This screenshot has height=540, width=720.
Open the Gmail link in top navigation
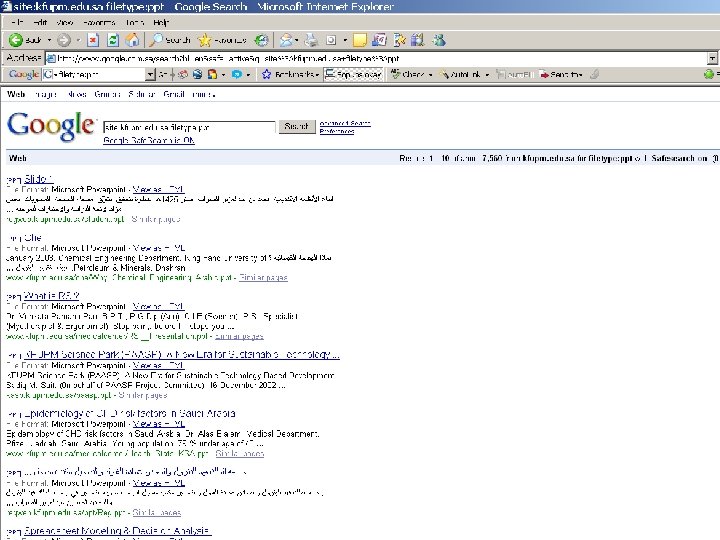pos(174,95)
